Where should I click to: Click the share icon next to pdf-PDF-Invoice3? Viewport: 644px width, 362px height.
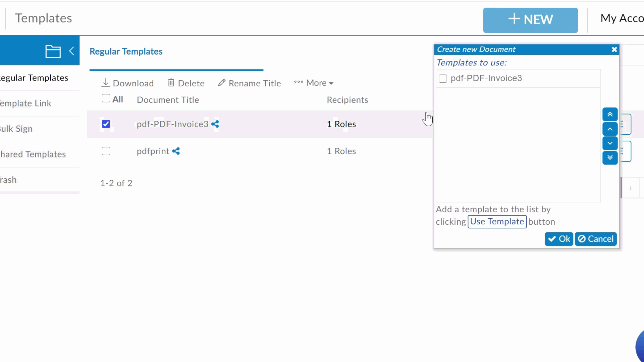(x=215, y=124)
